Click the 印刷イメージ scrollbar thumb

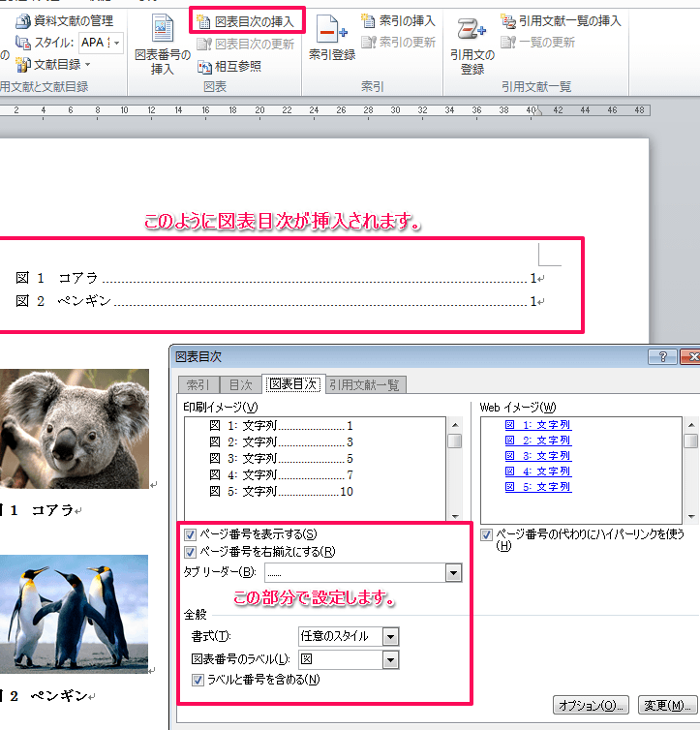click(x=455, y=441)
